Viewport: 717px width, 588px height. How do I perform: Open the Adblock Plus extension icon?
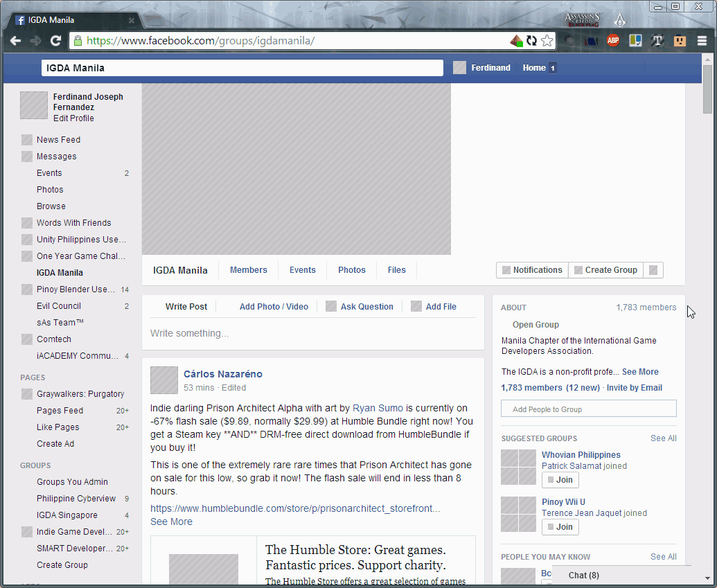tap(613, 41)
